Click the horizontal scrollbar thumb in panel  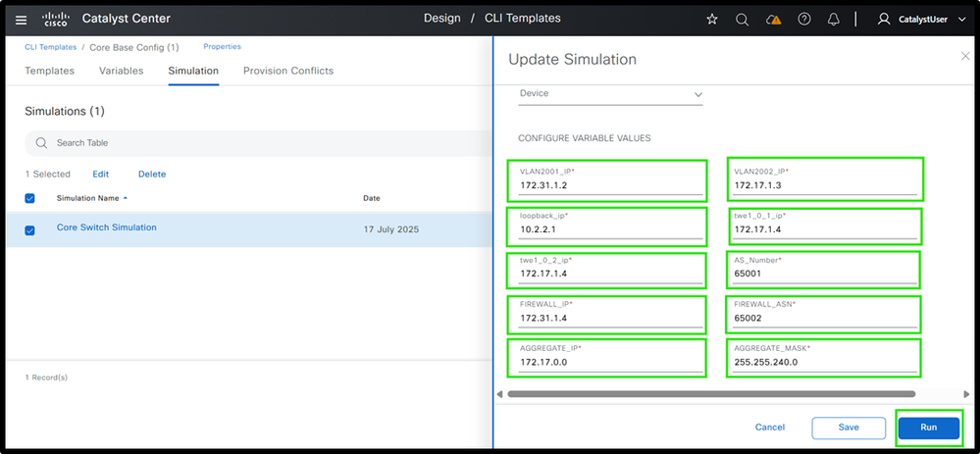click(711, 394)
